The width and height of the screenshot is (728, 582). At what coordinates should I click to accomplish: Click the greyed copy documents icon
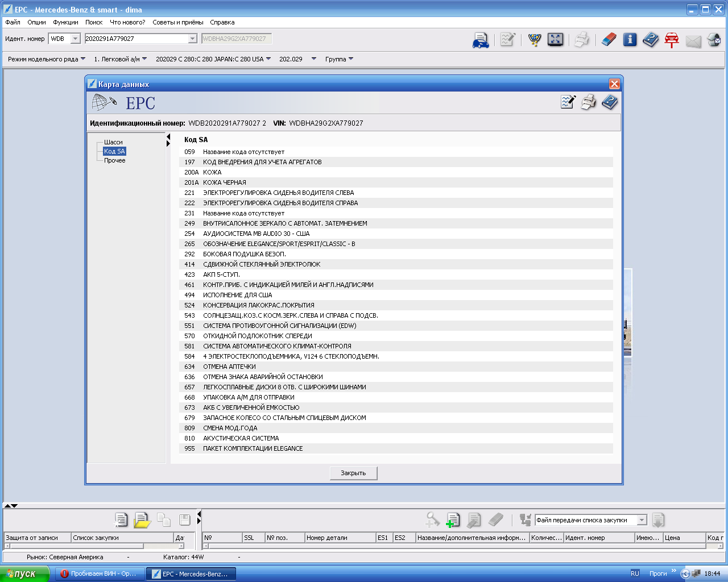(164, 519)
